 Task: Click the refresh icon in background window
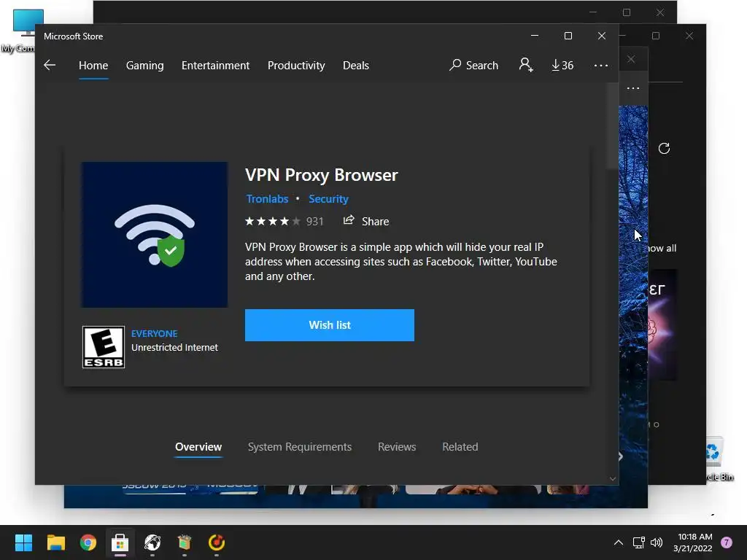(664, 149)
